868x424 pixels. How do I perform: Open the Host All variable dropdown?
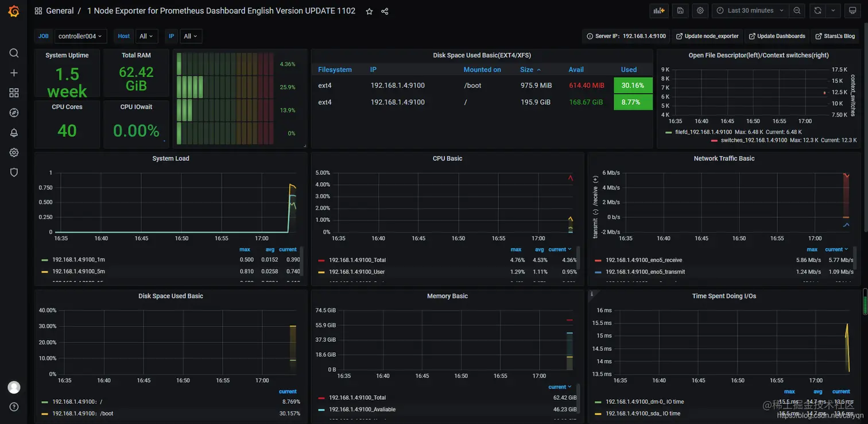pos(146,36)
